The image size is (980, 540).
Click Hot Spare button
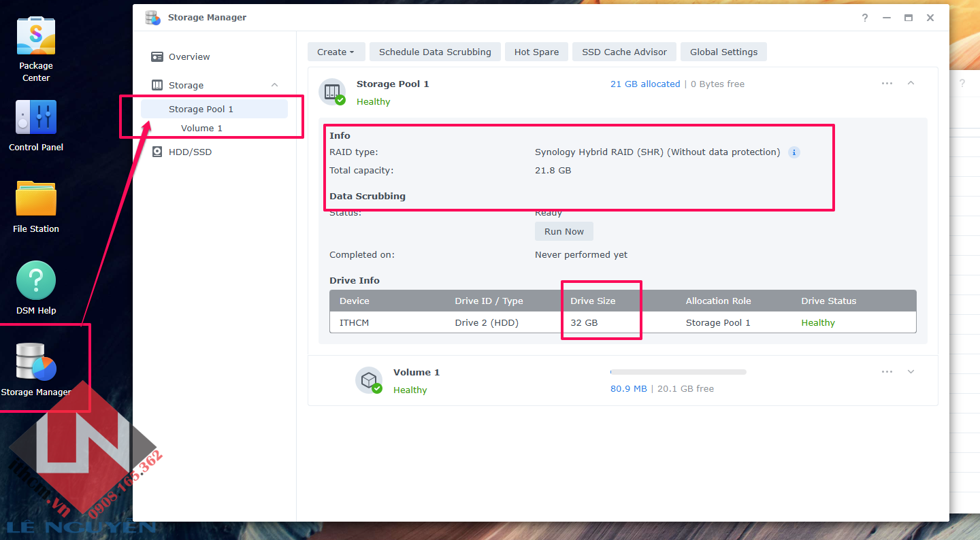point(536,52)
